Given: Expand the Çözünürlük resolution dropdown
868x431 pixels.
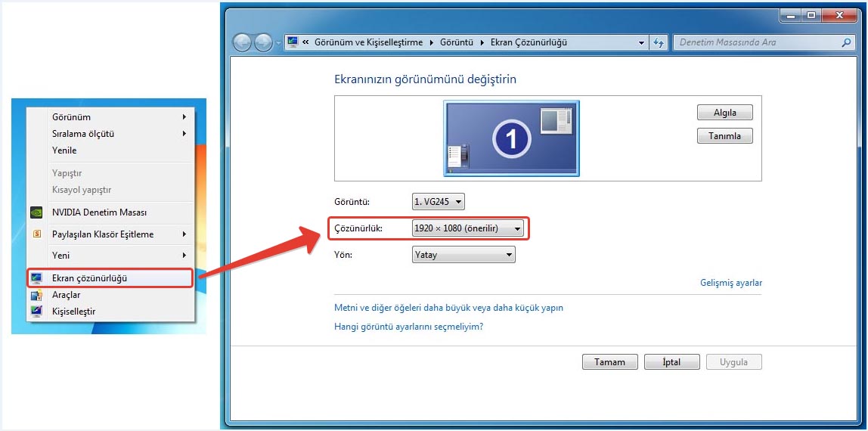Looking at the screenshot, I should click(x=468, y=228).
